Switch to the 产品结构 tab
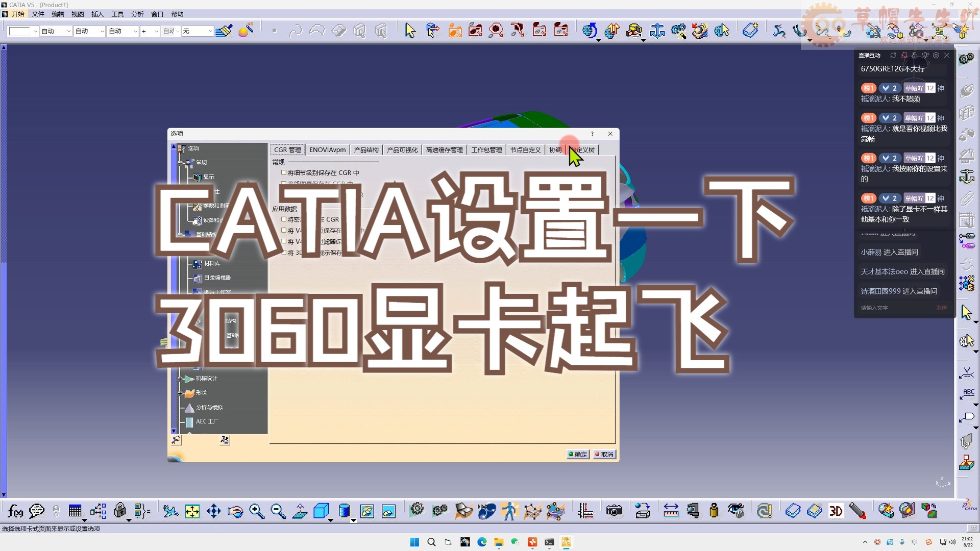The width and height of the screenshot is (980, 551). (x=366, y=149)
